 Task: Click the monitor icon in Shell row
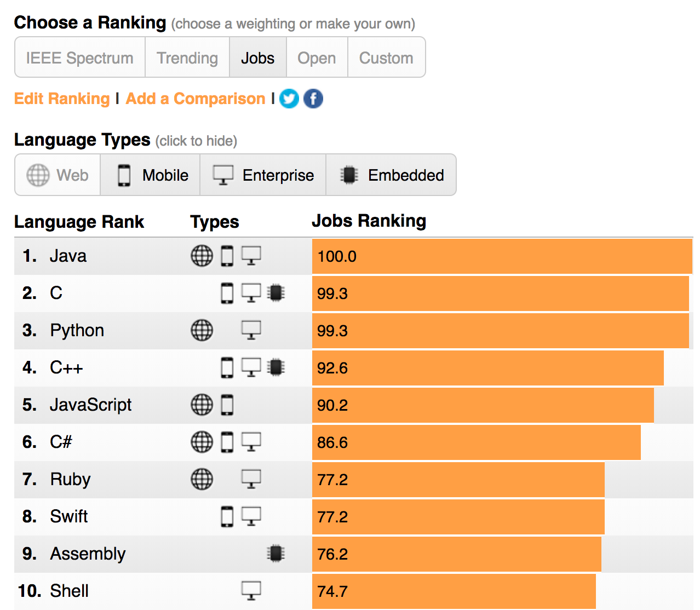click(251, 591)
